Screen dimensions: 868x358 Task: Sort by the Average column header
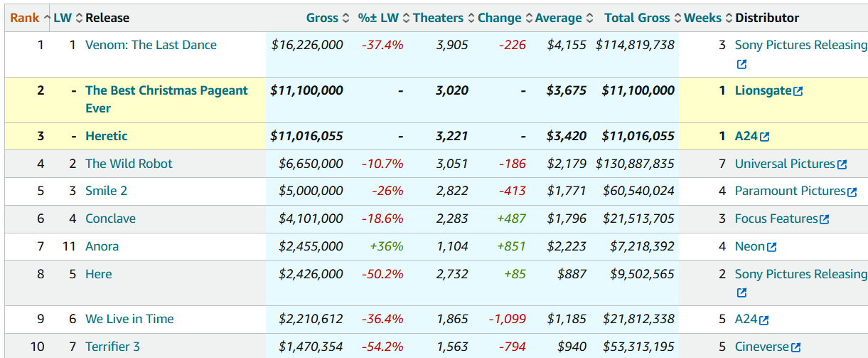pyautogui.click(x=558, y=18)
